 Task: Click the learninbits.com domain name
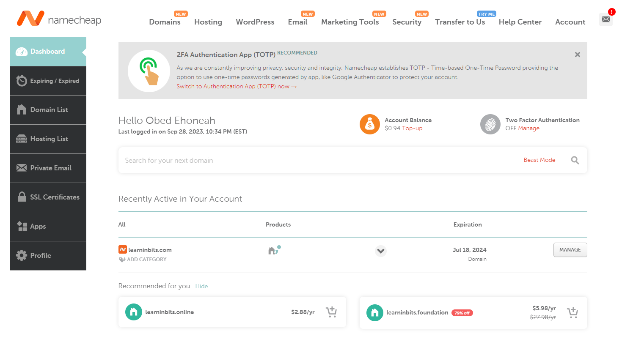[150, 250]
